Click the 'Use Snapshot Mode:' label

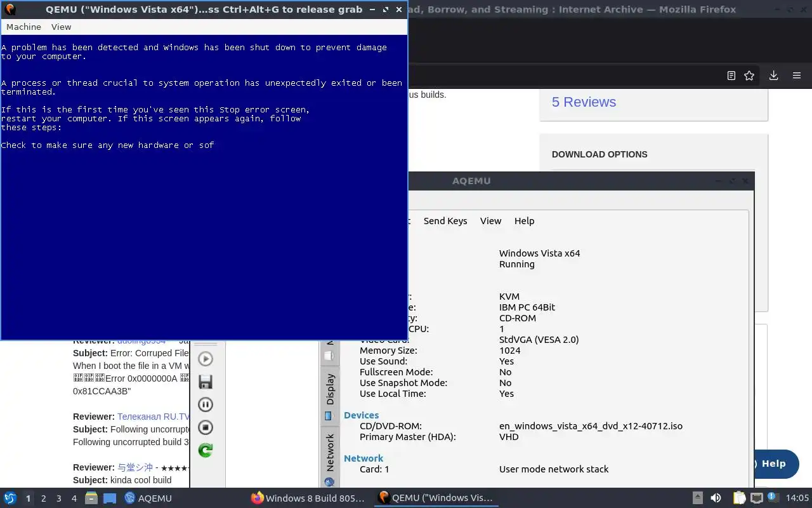point(403,383)
